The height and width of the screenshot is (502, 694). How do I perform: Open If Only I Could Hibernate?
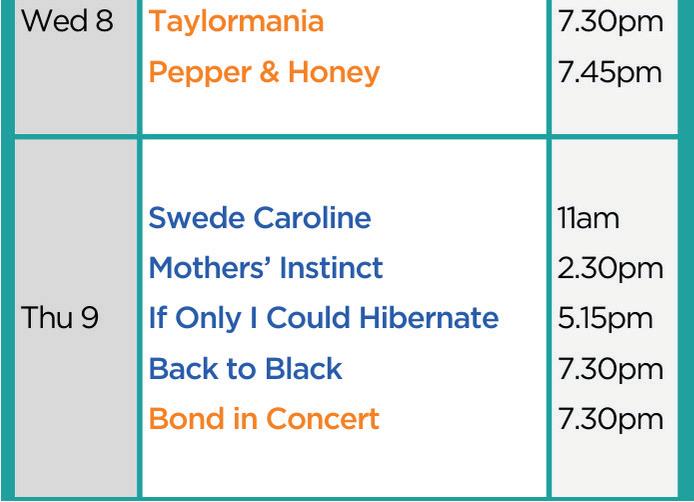(x=323, y=318)
